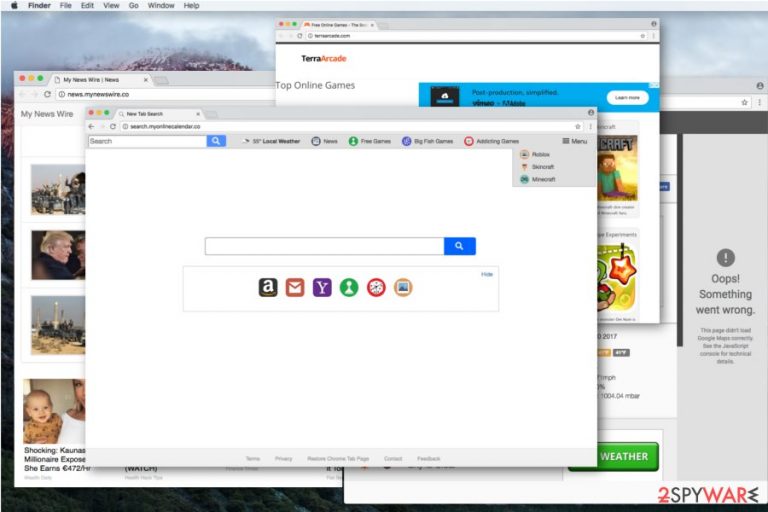Open Shocking Kaunas Millionaire article link
The height and width of the screenshot is (512, 768).
click(54, 459)
